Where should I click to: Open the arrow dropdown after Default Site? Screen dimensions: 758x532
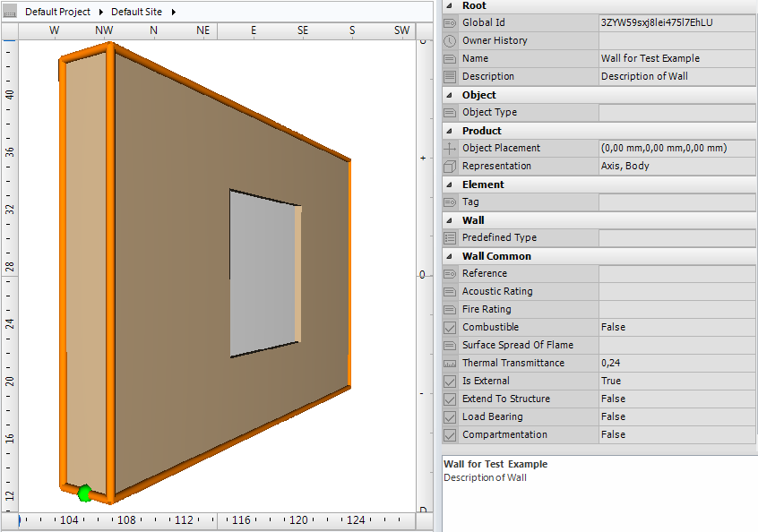[x=174, y=12]
